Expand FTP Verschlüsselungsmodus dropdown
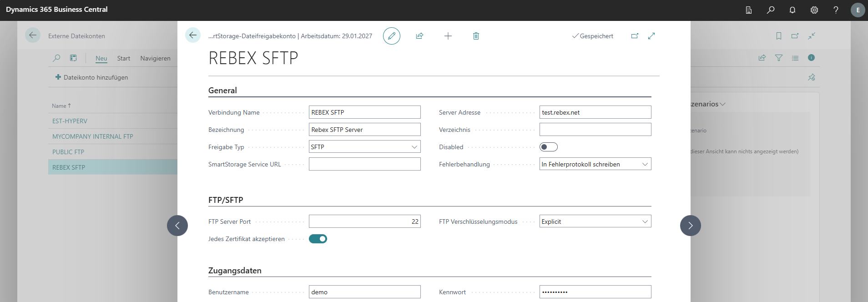 click(x=595, y=221)
